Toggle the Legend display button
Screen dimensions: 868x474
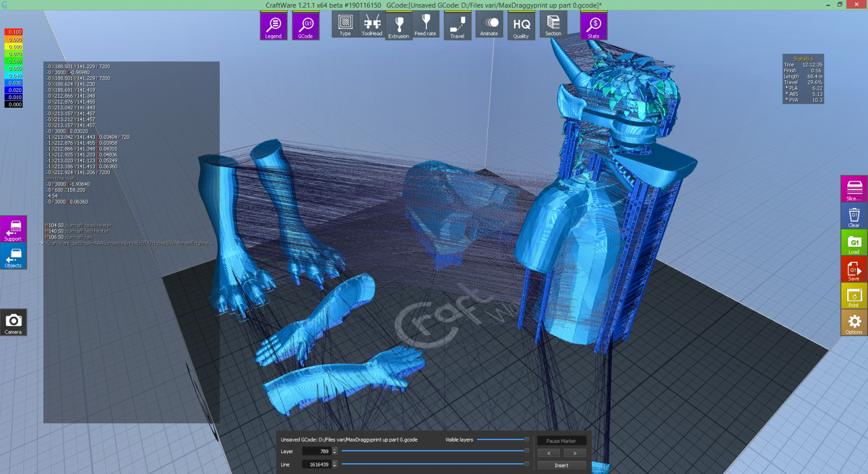274,26
